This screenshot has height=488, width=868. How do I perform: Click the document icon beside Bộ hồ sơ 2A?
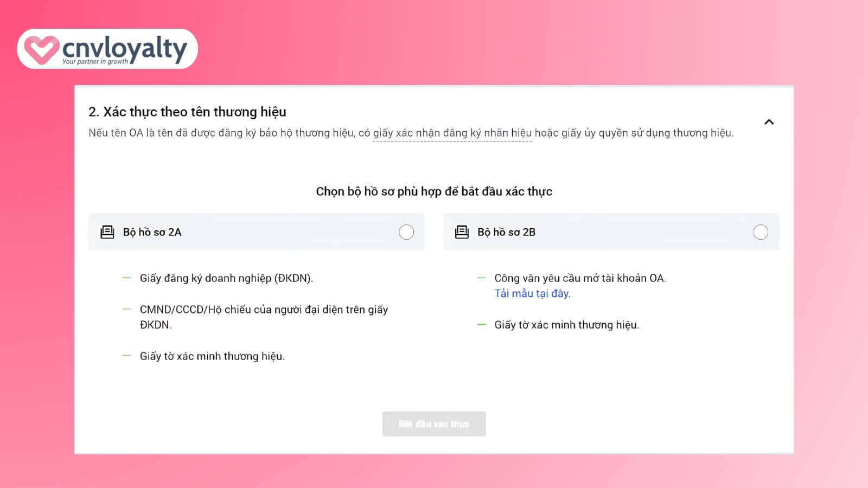tap(107, 232)
